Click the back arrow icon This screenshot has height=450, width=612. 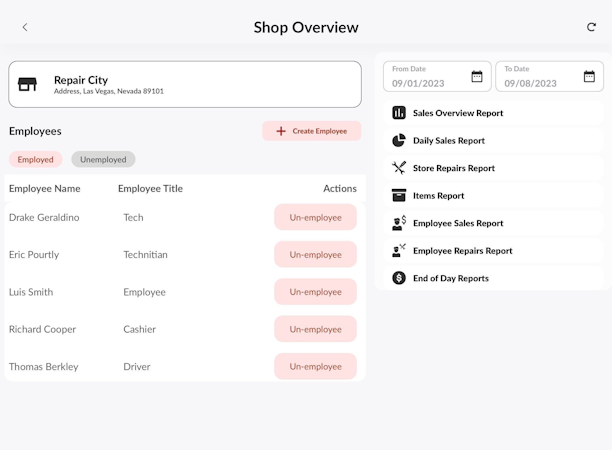click(x=25, y=27)
